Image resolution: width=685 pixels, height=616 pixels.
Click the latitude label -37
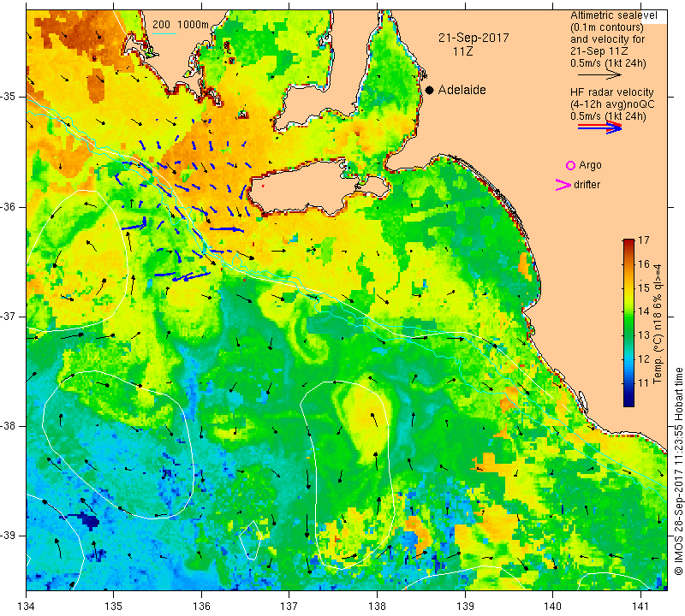click(9, 316)
